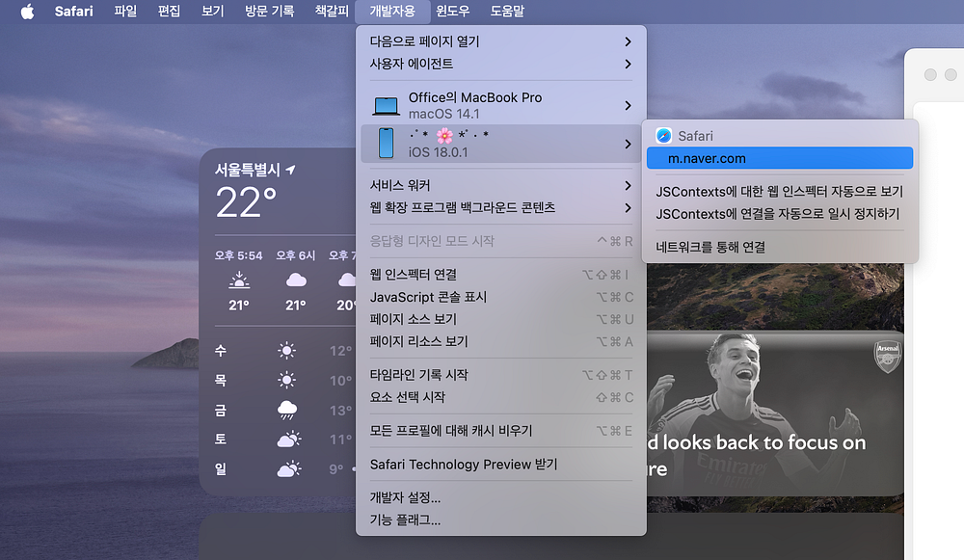The height and width of the screenshot is (560, 964).
Task: Open the Arsenal news photo card
Action: [775, 413]
